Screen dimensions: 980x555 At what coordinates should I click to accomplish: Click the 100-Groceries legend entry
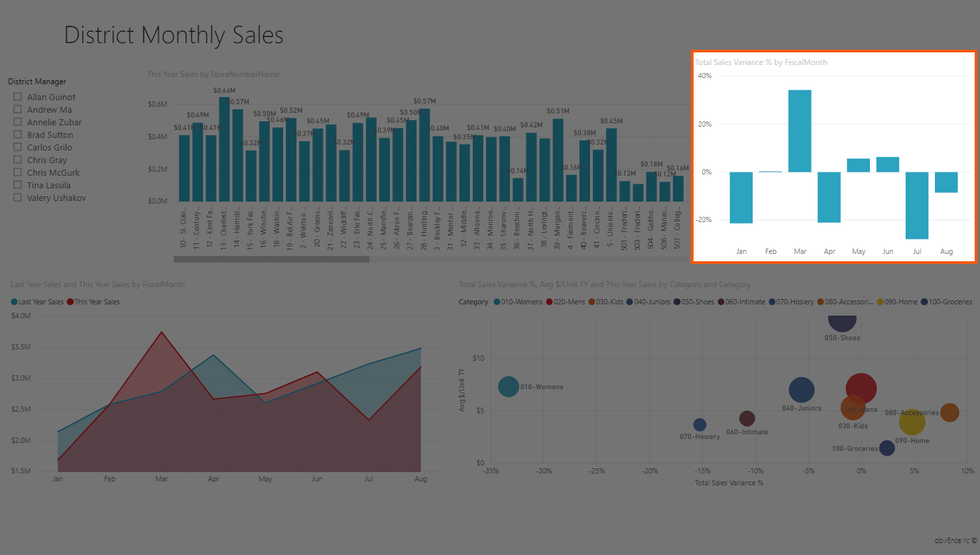click(946, 302)
